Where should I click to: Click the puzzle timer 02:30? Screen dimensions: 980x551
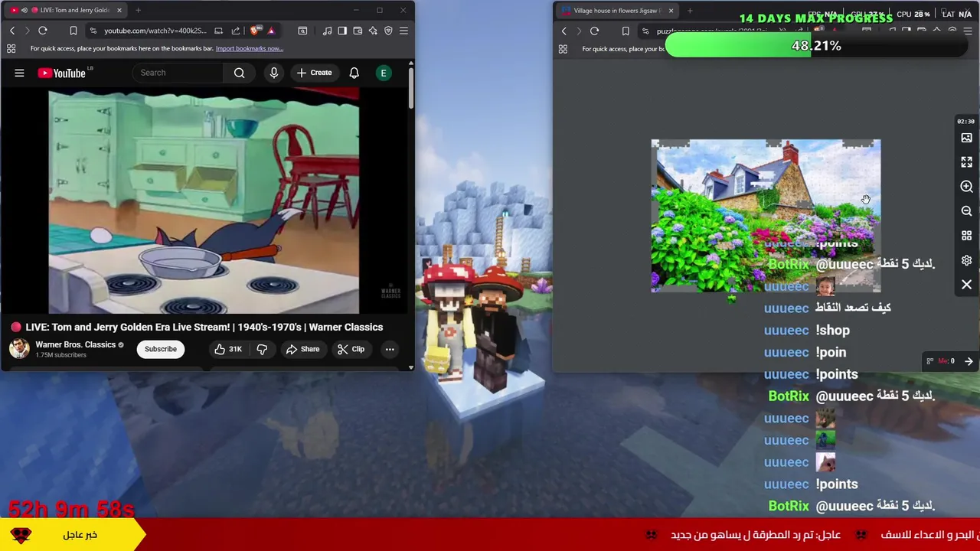[965, 121]
